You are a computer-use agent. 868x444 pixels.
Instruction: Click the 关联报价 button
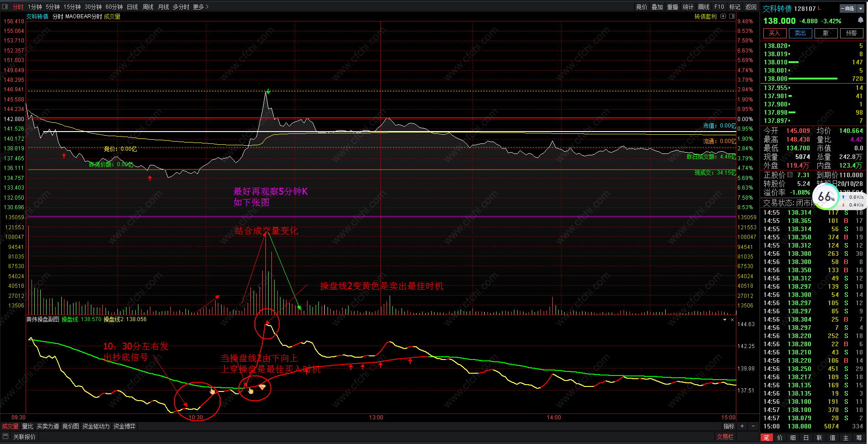[x=24, y=437]
